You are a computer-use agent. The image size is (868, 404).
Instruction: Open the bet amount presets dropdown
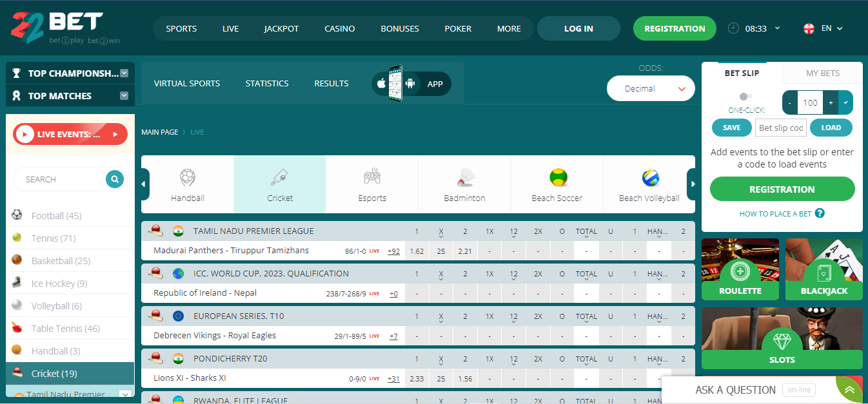click(845, 102)
